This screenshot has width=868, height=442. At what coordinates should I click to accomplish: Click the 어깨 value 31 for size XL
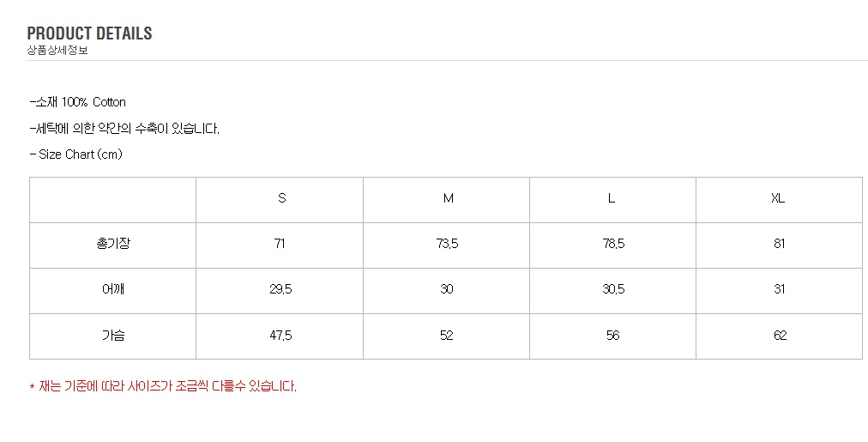point(779,289)
